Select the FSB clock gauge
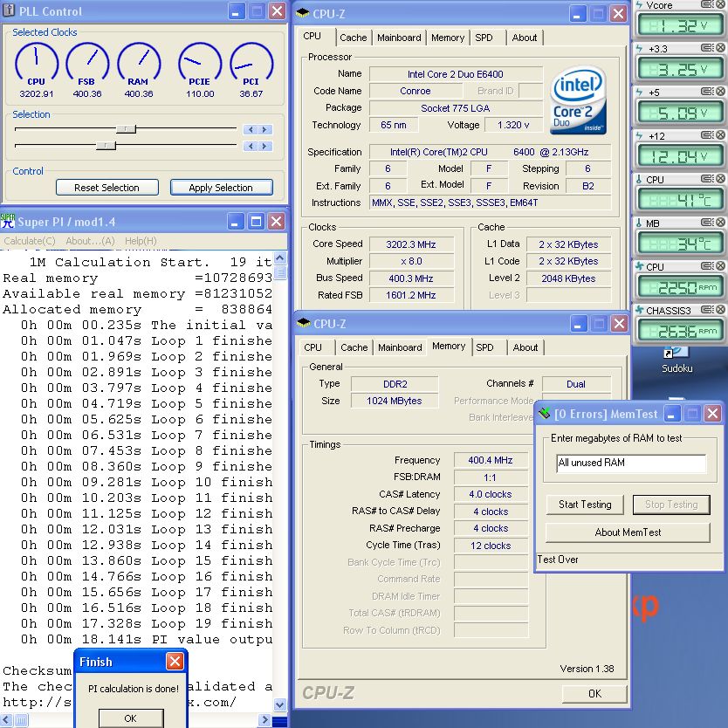 87,65
